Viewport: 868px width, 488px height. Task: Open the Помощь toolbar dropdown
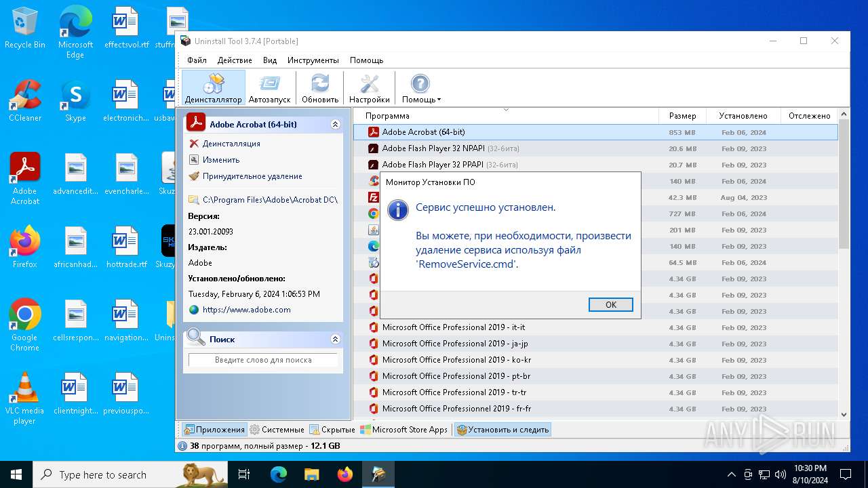click(x=420, y=87)
